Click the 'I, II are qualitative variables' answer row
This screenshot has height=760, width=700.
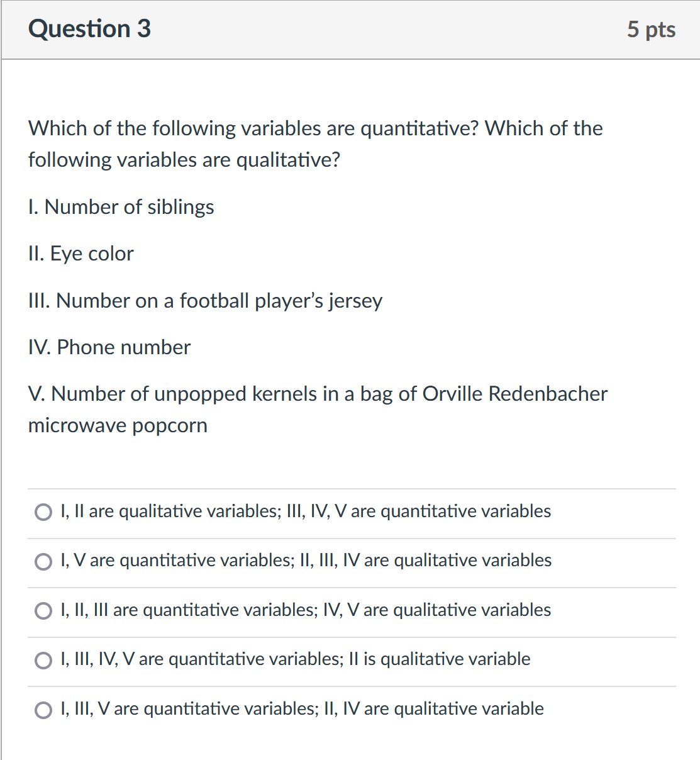click(x=305, y=512)
